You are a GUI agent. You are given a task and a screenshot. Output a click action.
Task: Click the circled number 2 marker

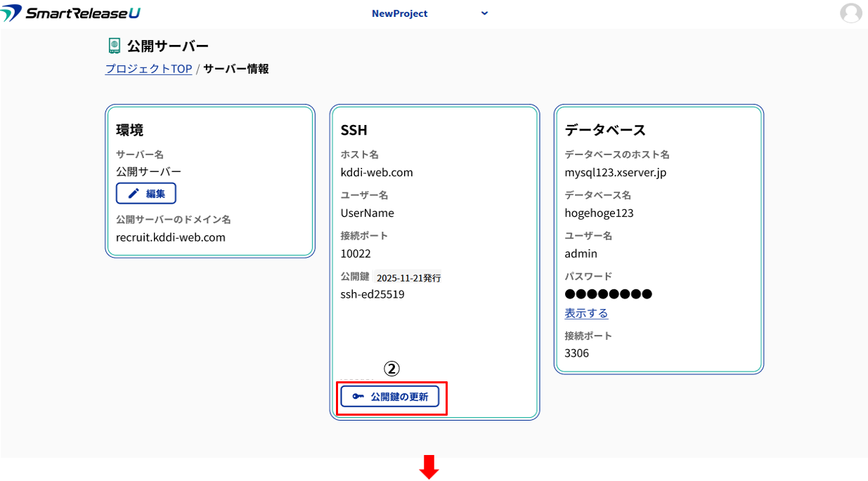pos(391,369)
